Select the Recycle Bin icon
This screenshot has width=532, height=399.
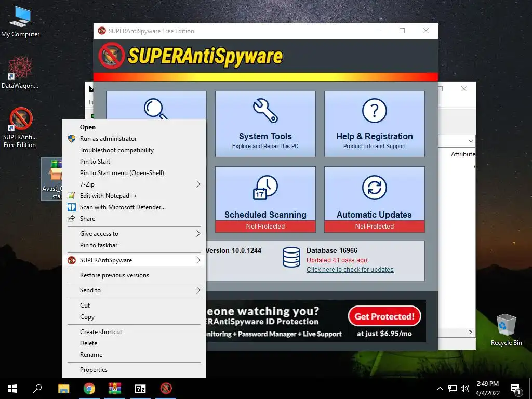pyautogui.click(x=506, y=329)
